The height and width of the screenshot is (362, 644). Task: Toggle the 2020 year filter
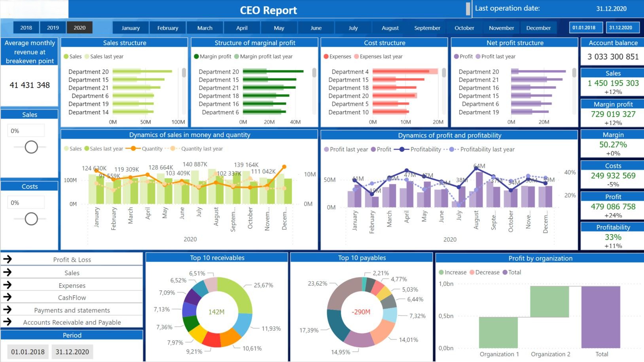tap(80, 28)
